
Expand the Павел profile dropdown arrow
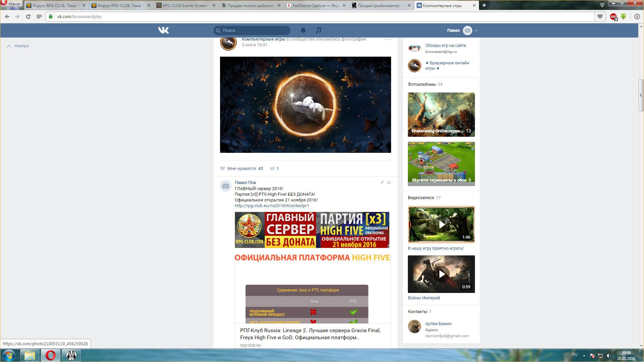tap(476, 31)
